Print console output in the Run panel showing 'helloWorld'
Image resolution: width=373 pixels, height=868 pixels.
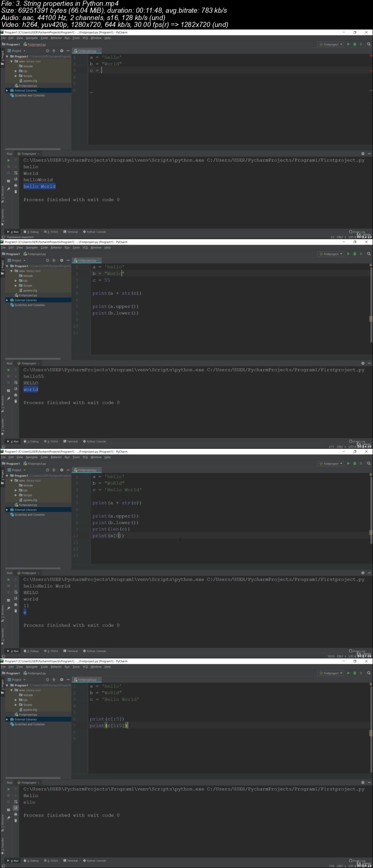[16, 186]
